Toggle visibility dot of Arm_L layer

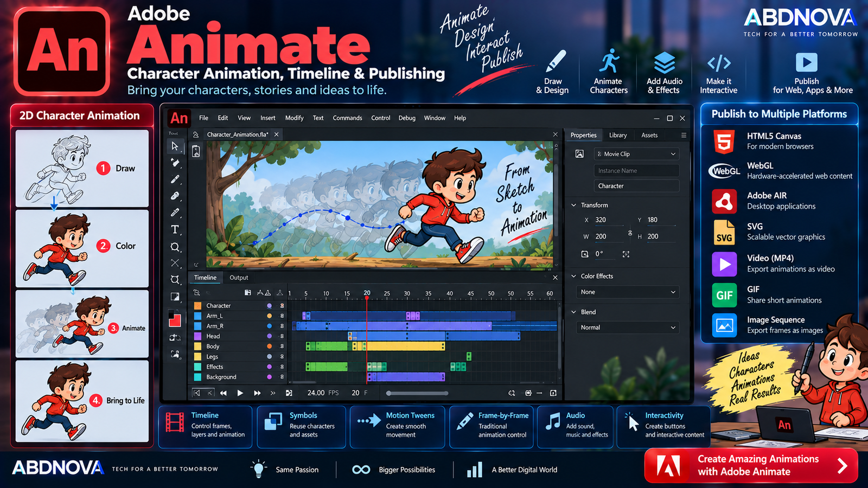point(269,316)
